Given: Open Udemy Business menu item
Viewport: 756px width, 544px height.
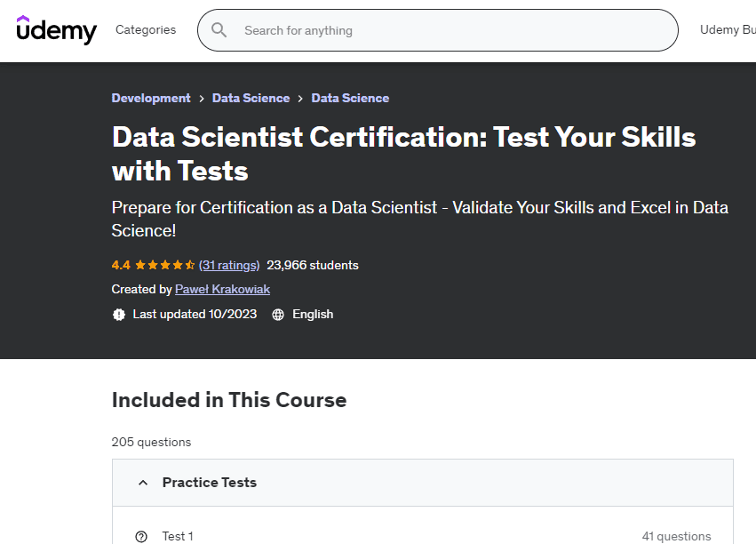Looking at the screenshot, I should click(727, 30).
